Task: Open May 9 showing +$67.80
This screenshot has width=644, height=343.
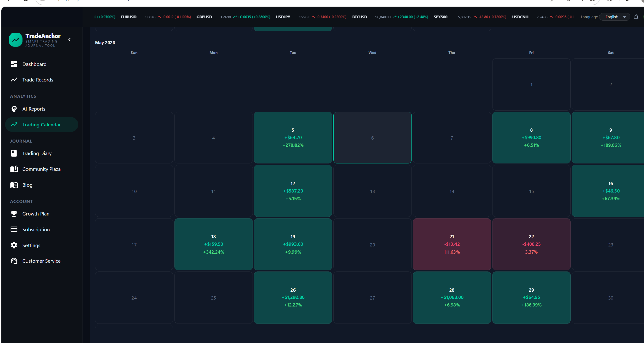Action: tap(608, 138)
